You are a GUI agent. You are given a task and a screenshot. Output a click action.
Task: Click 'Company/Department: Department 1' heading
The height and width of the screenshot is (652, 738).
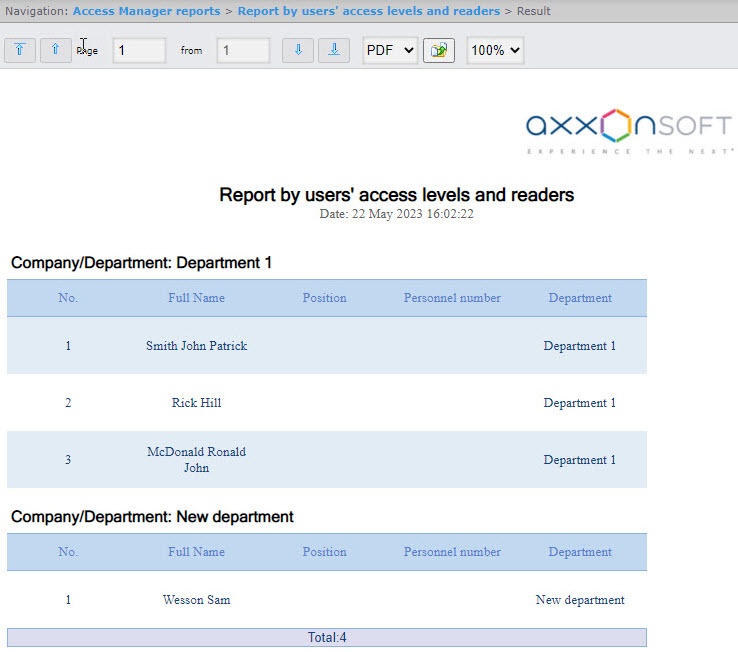point(141,263)
